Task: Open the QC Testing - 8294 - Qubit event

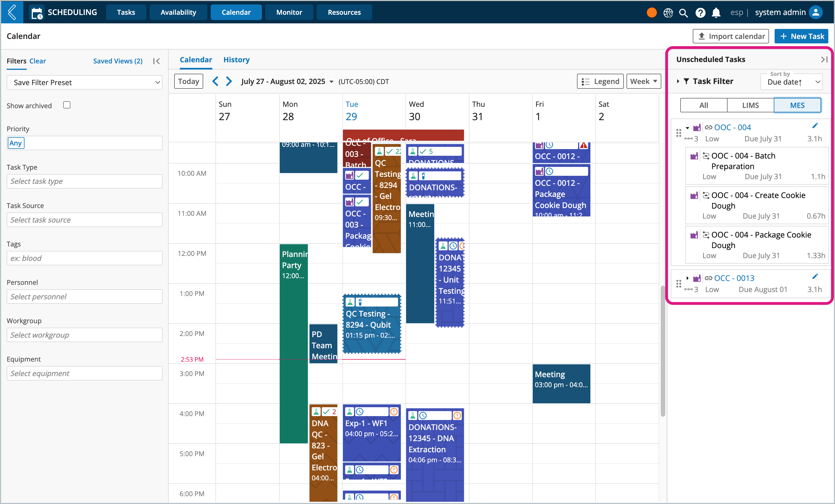Action: [x=372, y=324]
